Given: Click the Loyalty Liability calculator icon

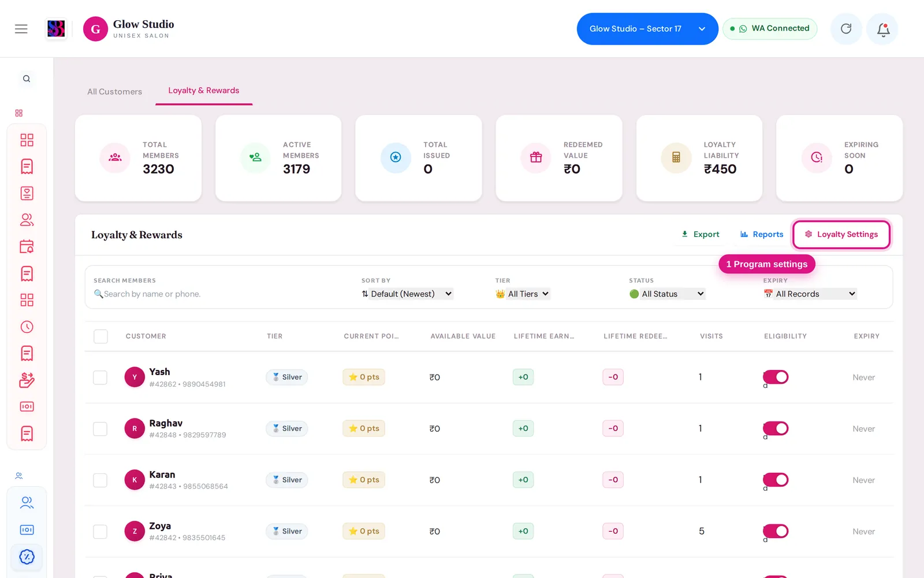Looking at the screenshot, I should pos(676,157).
